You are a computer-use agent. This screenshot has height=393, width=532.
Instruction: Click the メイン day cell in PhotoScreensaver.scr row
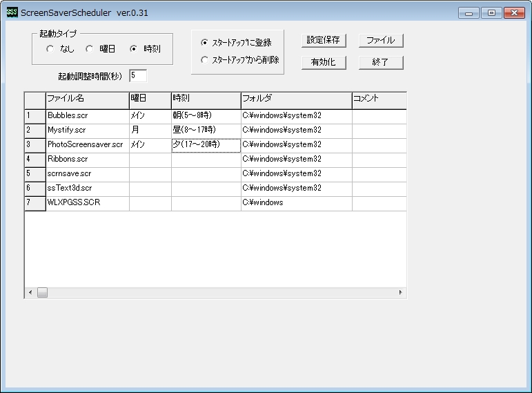(x=150, y=145)
